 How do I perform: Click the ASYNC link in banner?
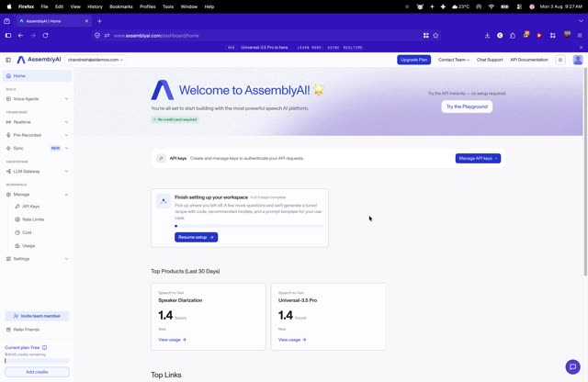(x=333, y=48)
